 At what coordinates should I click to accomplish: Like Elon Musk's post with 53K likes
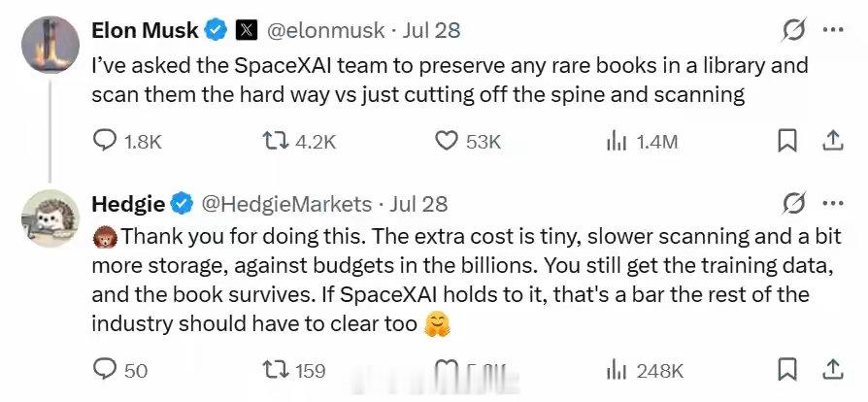tap(468, 142)
